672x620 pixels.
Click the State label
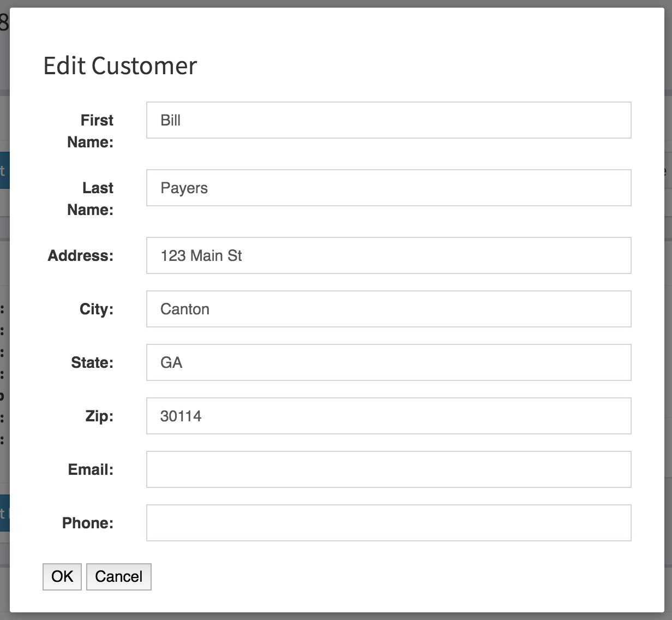[x=93, y=362]
